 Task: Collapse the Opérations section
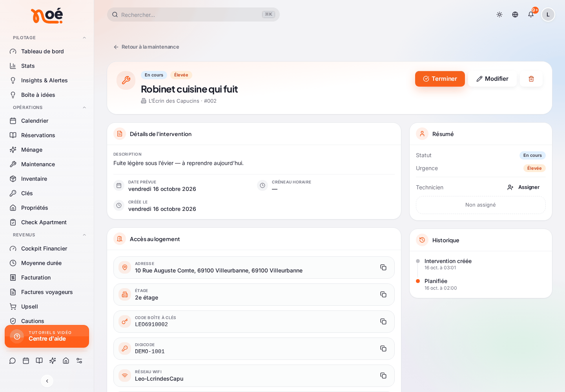(84, 107)
